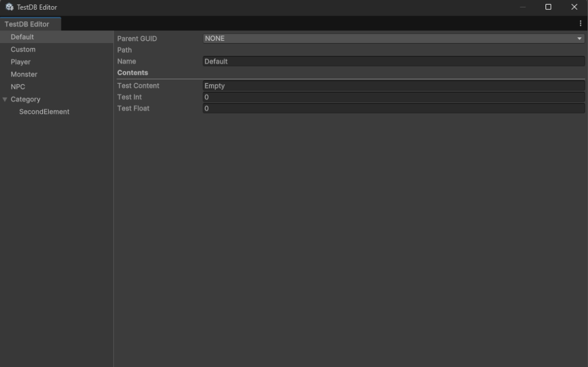588x367 pixels.
Task: Select the SecondElement child item
Action: coord(44,112)
